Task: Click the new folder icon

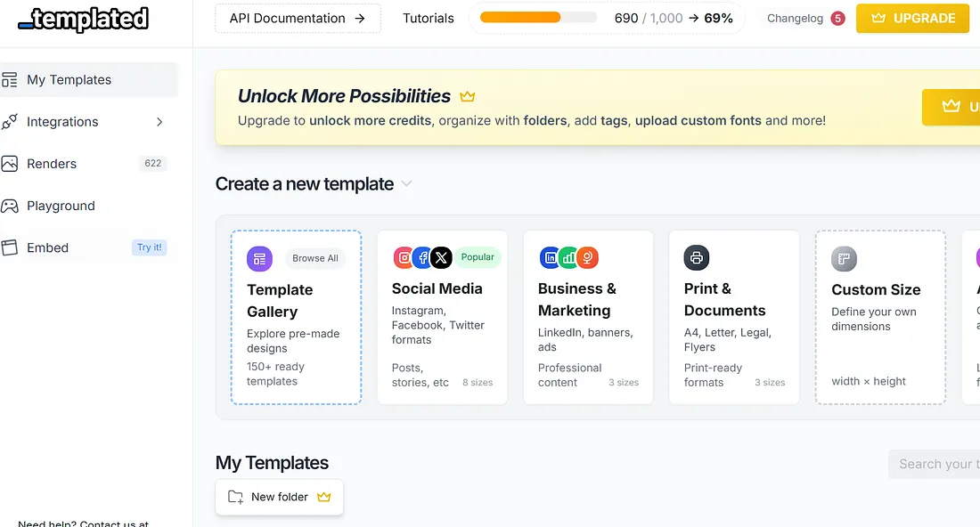Action: point(235,497)
